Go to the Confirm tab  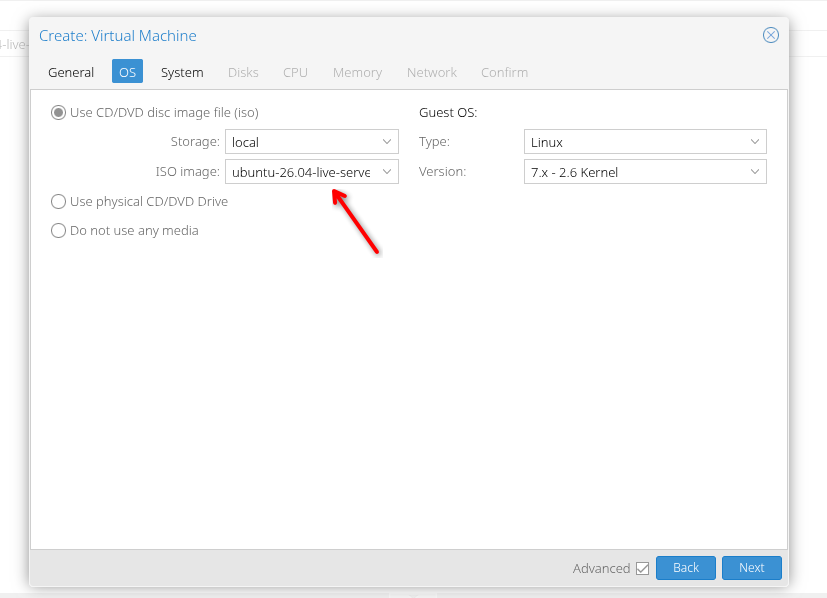click(x=504, y=72)
